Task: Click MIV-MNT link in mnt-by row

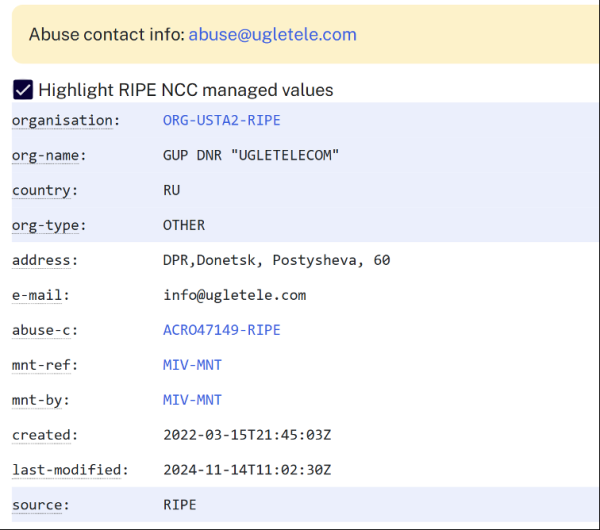Action: click(x=192, y=400)
